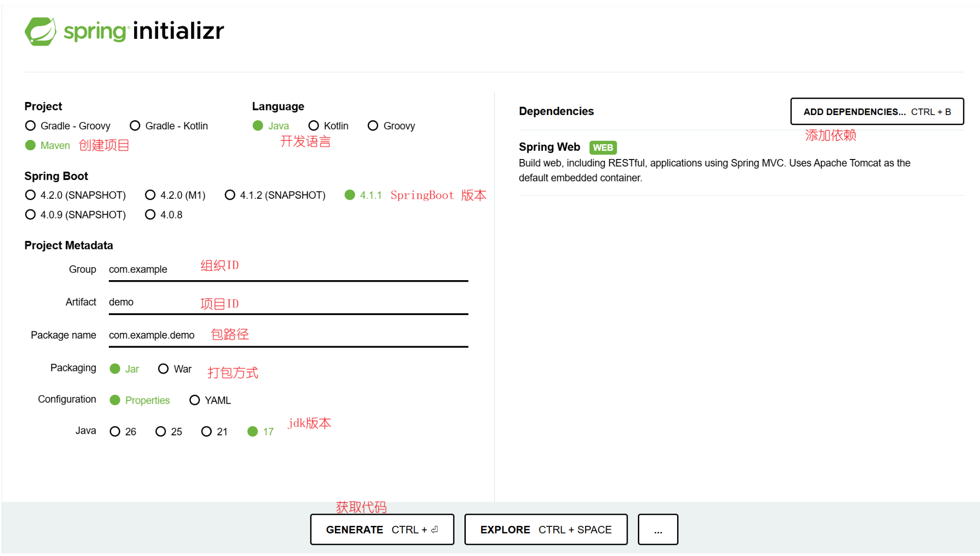Click the Spring Boot heading

pos(56,176)
